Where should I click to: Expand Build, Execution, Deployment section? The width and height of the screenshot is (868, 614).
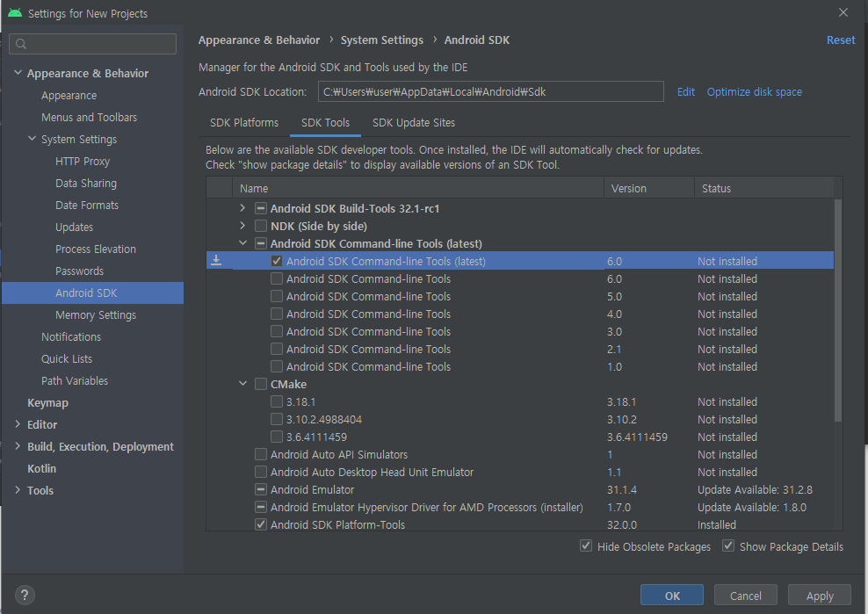18,446
